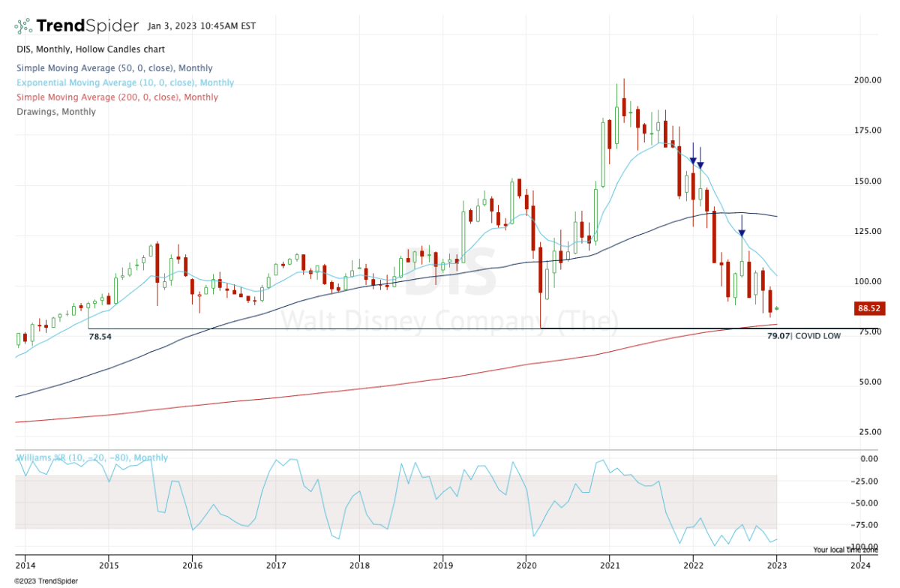
Task: Click the 2023 label on the time axis
Action: 776,566
